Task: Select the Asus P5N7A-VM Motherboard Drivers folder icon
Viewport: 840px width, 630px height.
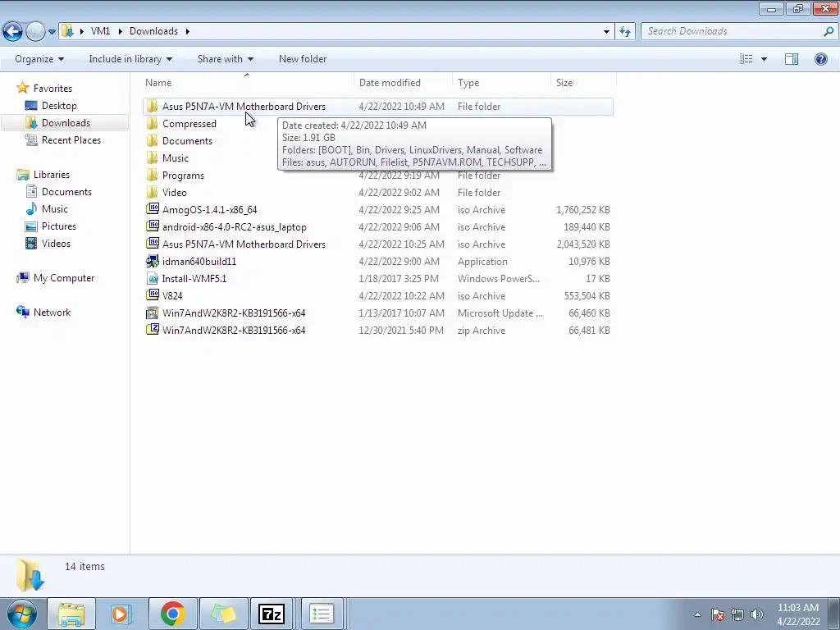Action: pos(152,106)
